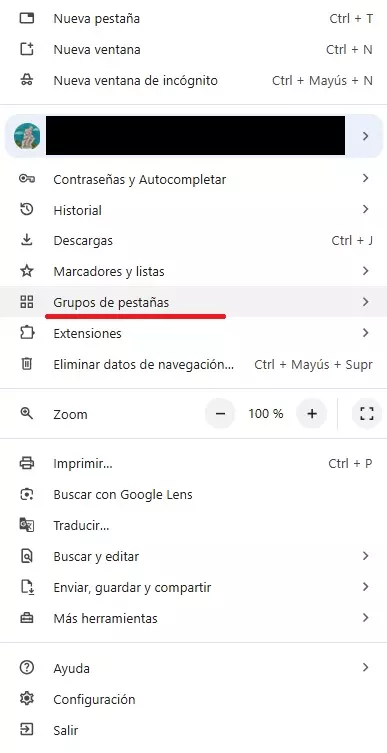Click the Google Lens search icon
The width and height of the screenshot is (387, 753).
coord(27,494)
